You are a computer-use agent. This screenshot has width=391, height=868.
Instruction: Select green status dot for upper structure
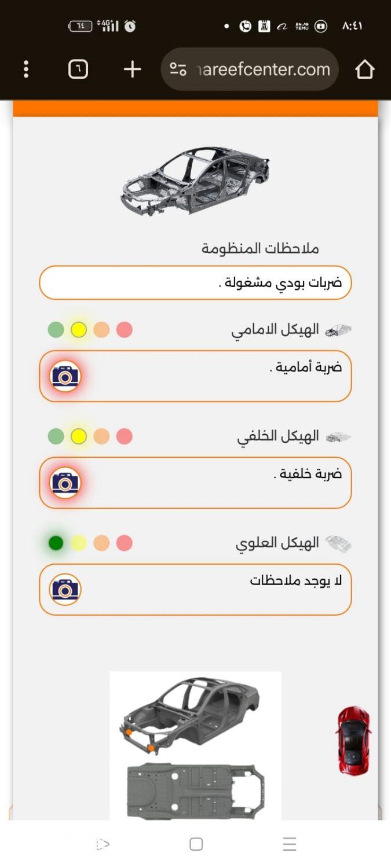coord(56,543)
